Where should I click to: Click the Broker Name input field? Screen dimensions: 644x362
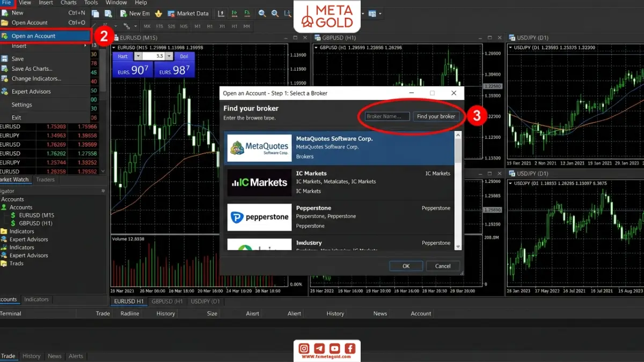click(387, 116)
